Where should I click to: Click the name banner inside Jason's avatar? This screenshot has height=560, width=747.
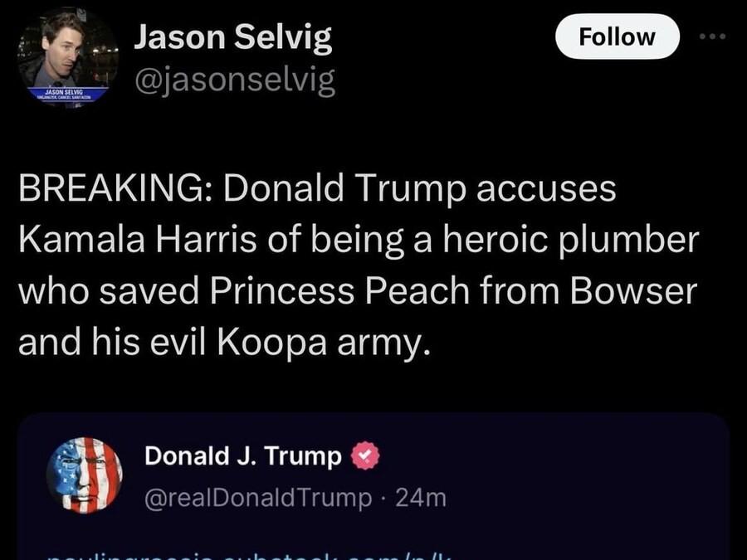pyautogui.click(x=68, y=95)
